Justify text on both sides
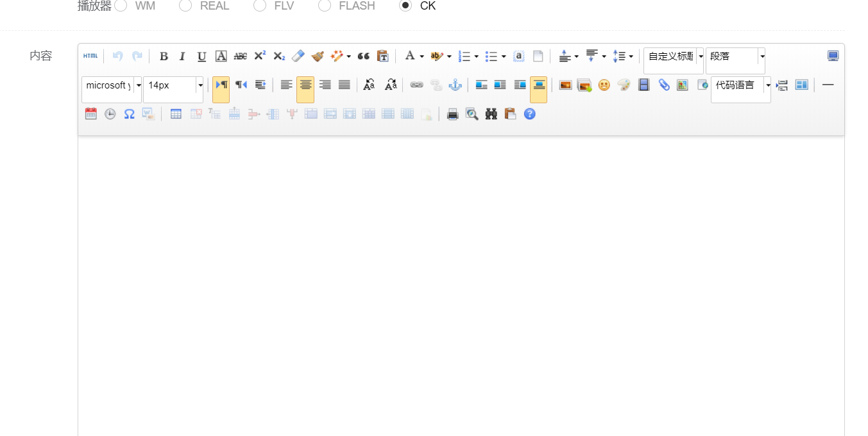Image resolution: width=868 pixels, height=436 pixels. (x=345, y=85)
